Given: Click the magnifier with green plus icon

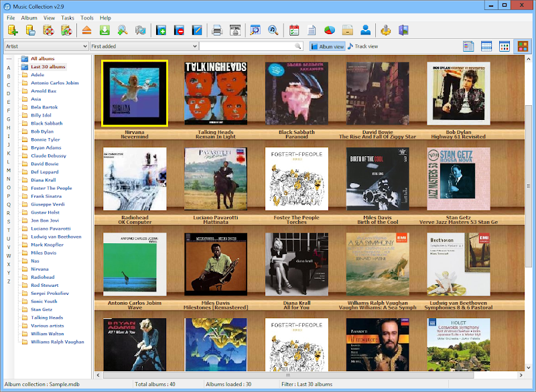Looking at the screenshot, I should pyautogui.click(x=123, y=30).
